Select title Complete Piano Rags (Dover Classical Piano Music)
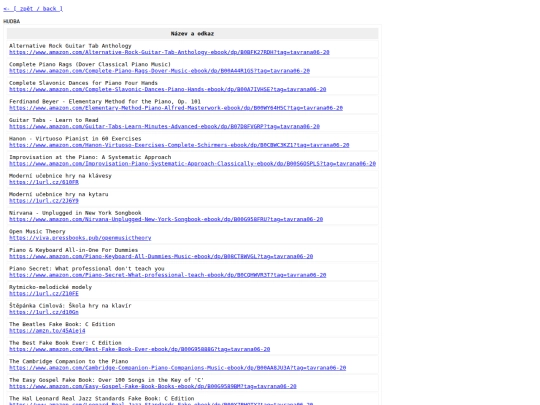This screenshot has width=540, height=405. pos(90,64)
